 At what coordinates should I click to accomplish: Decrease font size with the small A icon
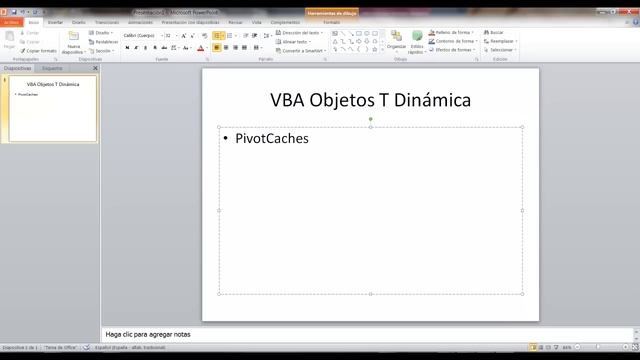click(x=193, y=36)
